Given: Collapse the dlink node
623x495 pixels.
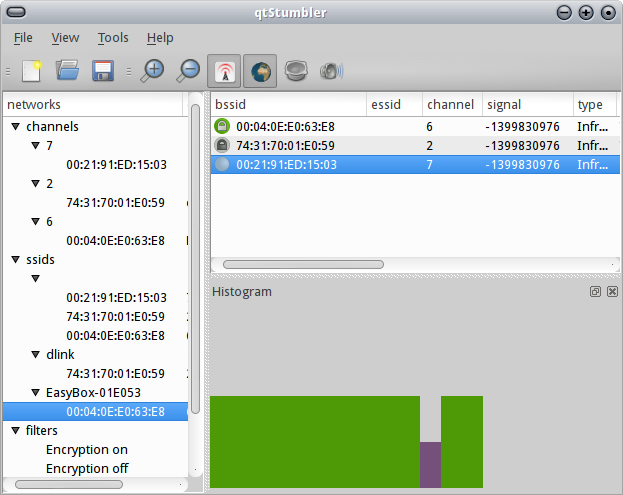Looking at the screenshot, I should 35,354.
